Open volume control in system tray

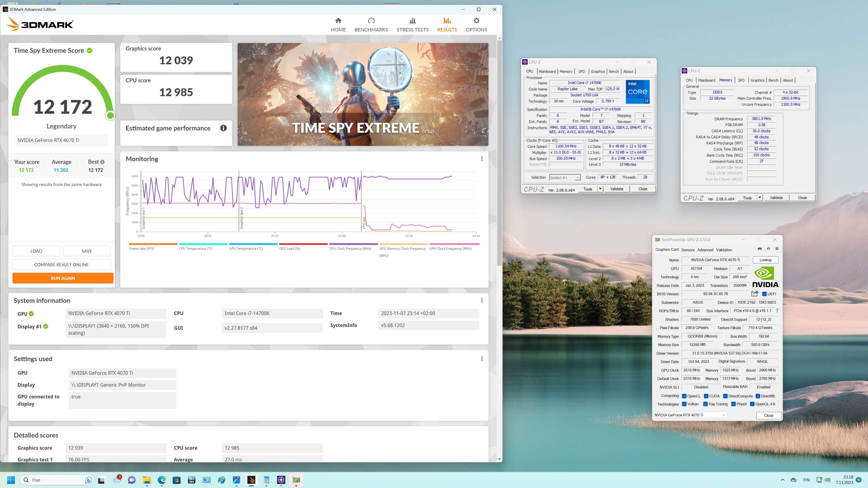828,480
